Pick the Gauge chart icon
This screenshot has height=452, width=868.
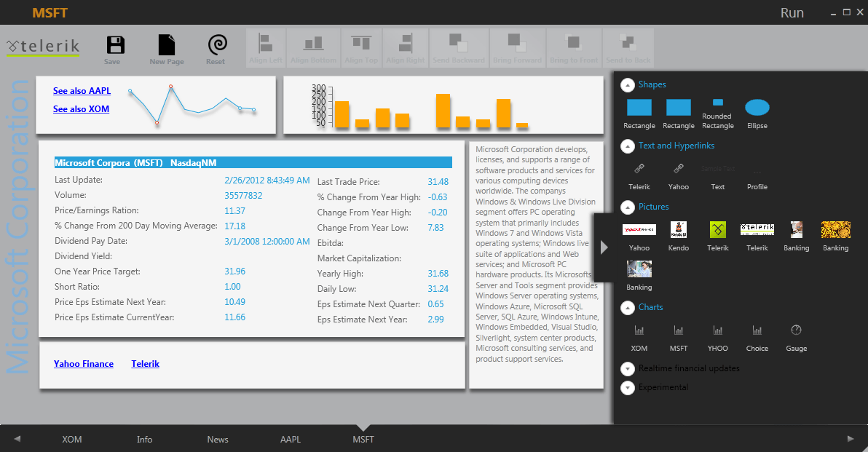pos(797,330)
